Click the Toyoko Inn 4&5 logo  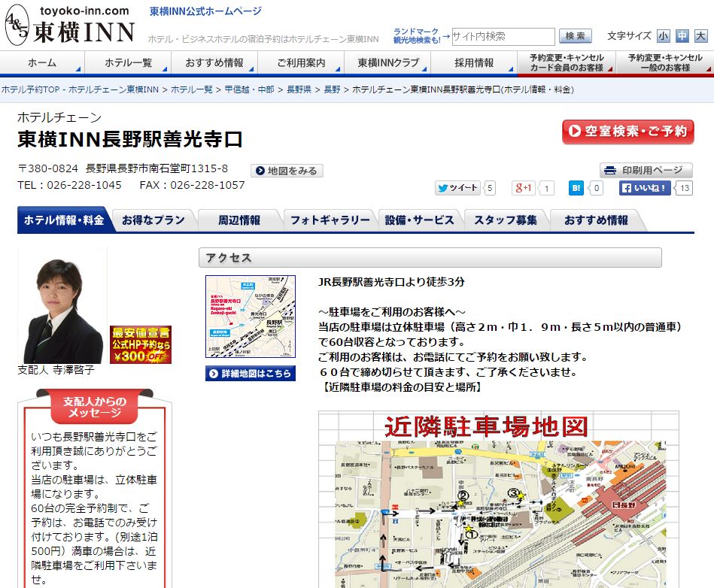pyautogui.click(x=70, y=25)
